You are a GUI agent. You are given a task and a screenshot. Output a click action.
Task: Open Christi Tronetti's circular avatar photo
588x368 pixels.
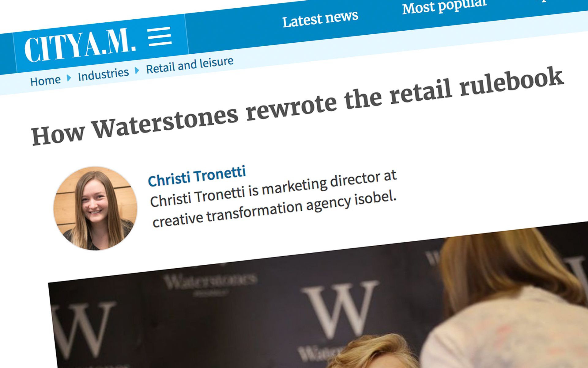(95, 208)
